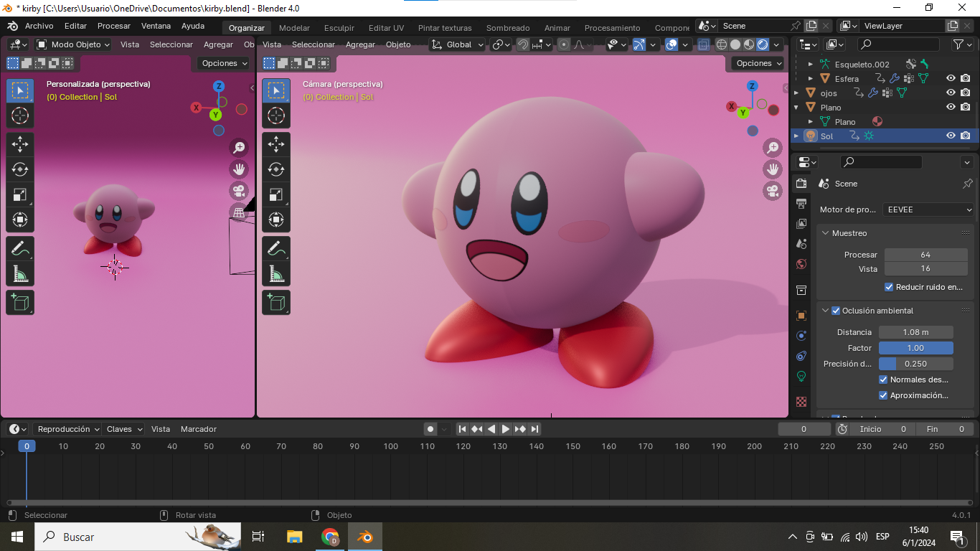Uncheck the Aproximación ambient occlusion option
Image resolution: width=980 pixels, height=551 pixels.
coord(883,395)
